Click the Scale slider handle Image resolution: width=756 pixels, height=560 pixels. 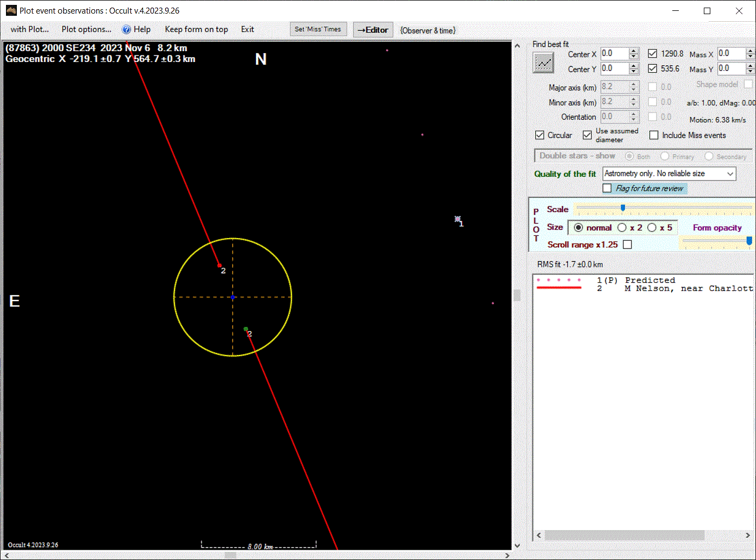click(623, 208)
